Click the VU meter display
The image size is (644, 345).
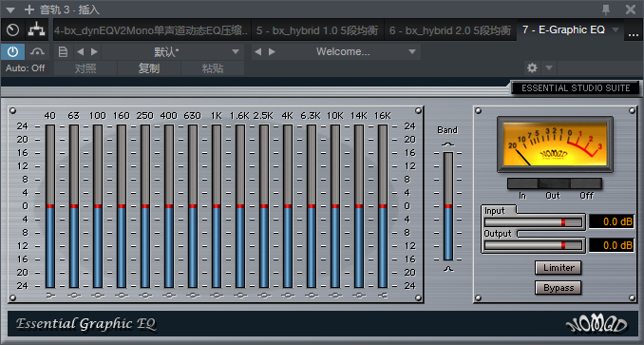(555, 144)
